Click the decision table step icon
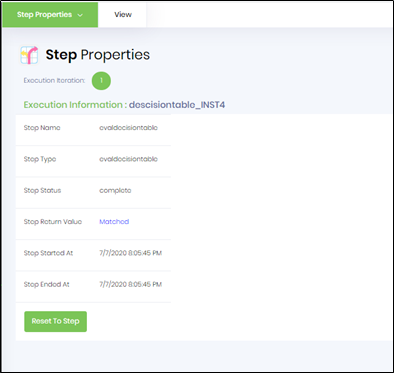 [29, 55]
